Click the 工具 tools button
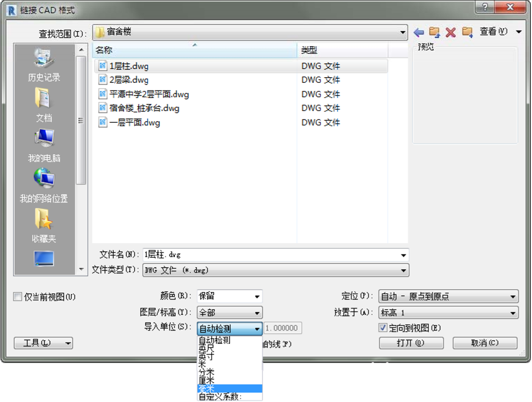Image resolution: width=532 pixels, height=402 pixels. 43,343
